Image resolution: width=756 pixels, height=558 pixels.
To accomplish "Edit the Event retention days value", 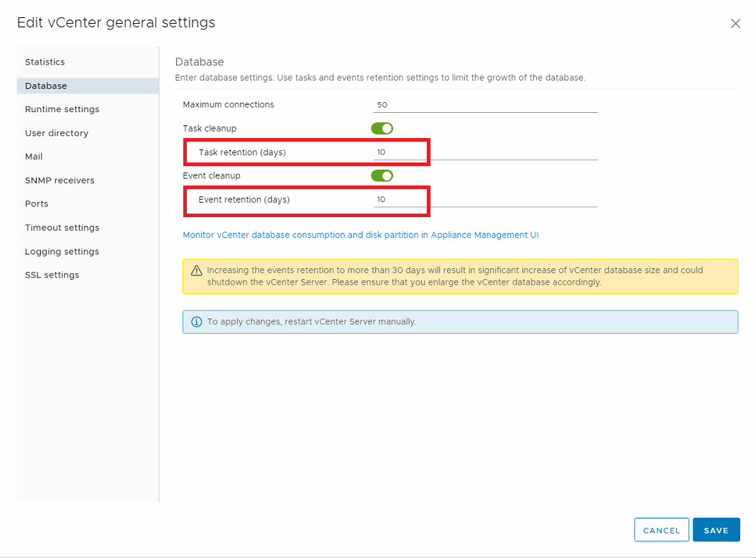I will 485,199.
